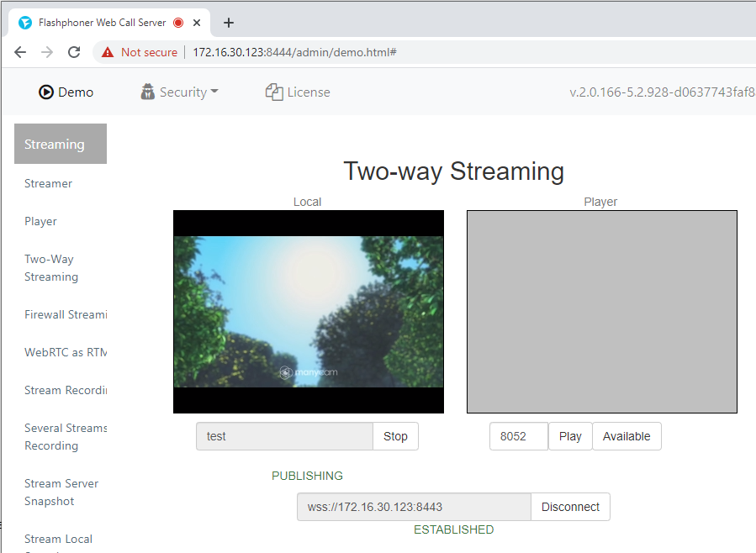Viewport: 756px width, 553px height.
Task: Click the License documents icon
Action: click(274, 92)
